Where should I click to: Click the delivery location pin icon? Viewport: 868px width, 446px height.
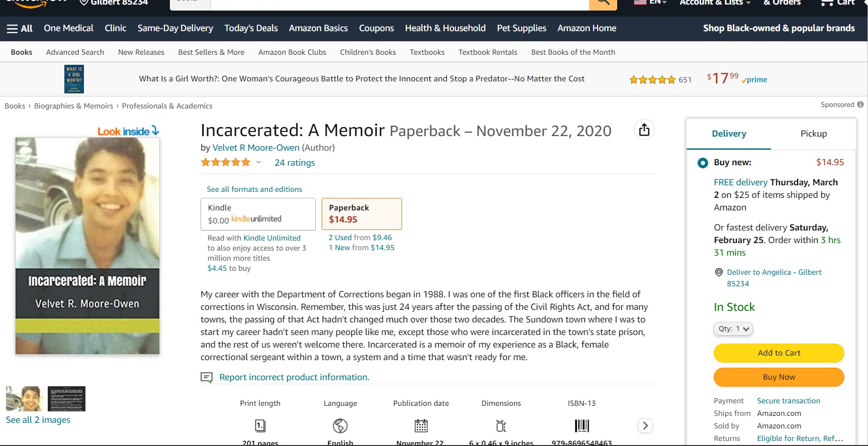click(x=719, y=272)
